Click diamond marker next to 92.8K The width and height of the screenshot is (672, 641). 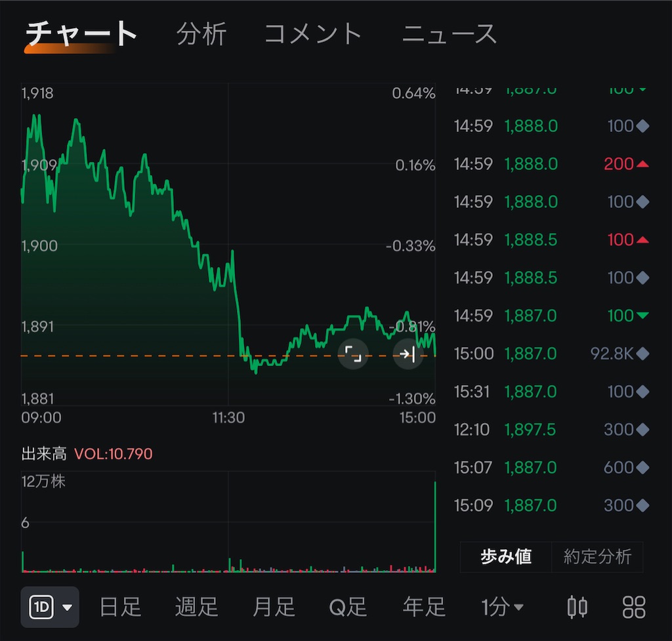pyautogui.click(x=642, y=354)
